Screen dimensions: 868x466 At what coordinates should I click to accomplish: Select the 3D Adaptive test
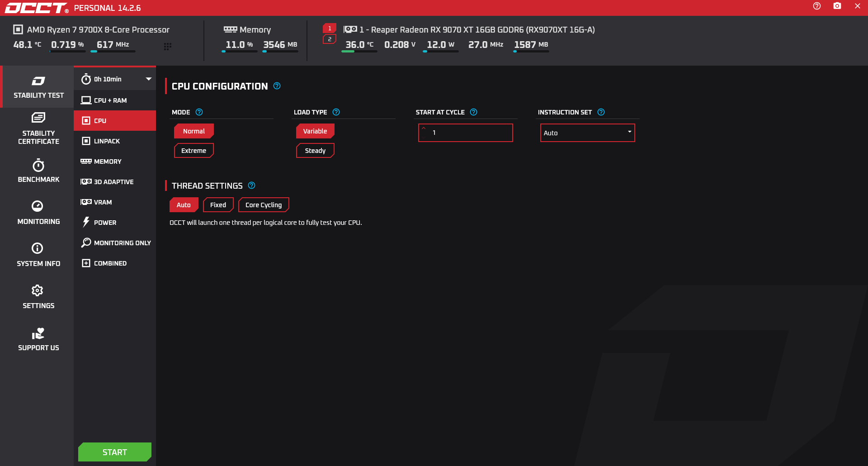pyautogui.click(x=115, y=182)
